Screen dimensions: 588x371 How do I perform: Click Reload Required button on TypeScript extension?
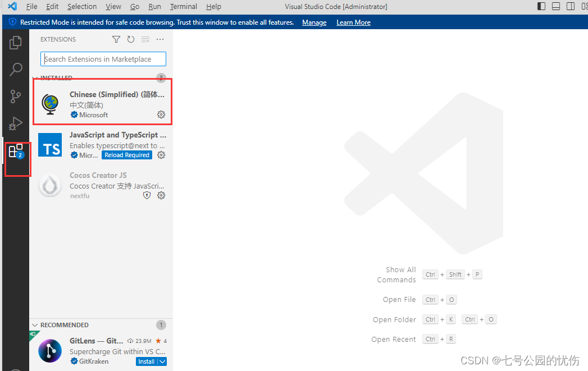[x=127, y=155]
